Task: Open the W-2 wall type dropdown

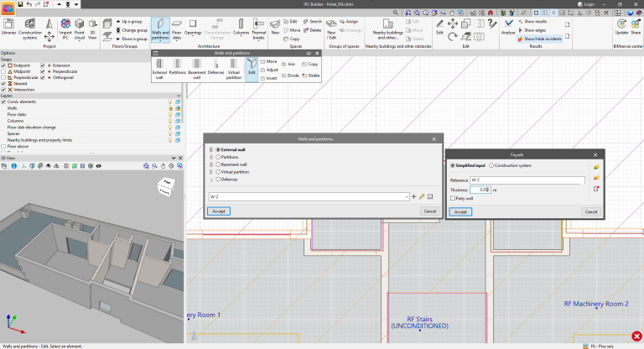Action: (407, 196)
